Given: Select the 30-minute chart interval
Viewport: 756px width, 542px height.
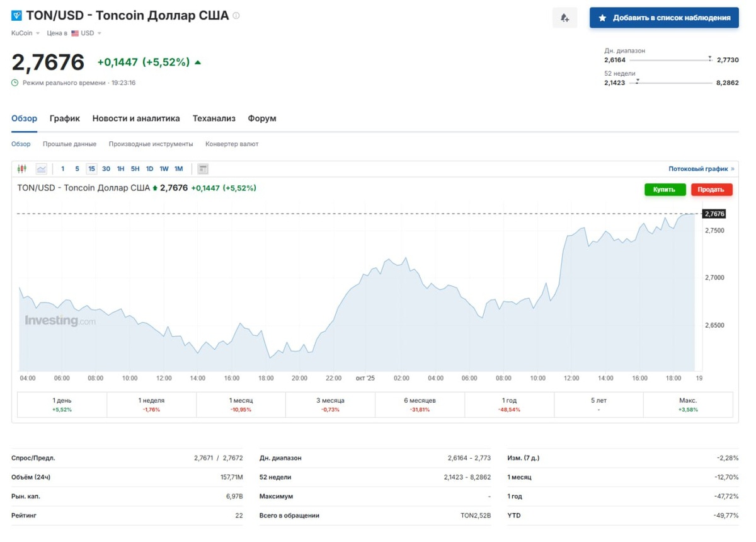Looking at the screenshot, I should tap(106, 169).
